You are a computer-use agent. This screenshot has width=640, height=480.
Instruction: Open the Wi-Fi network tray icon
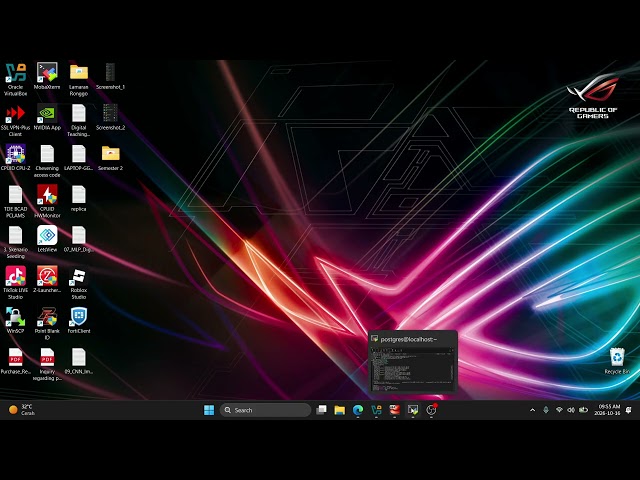[x=559, y=410]
